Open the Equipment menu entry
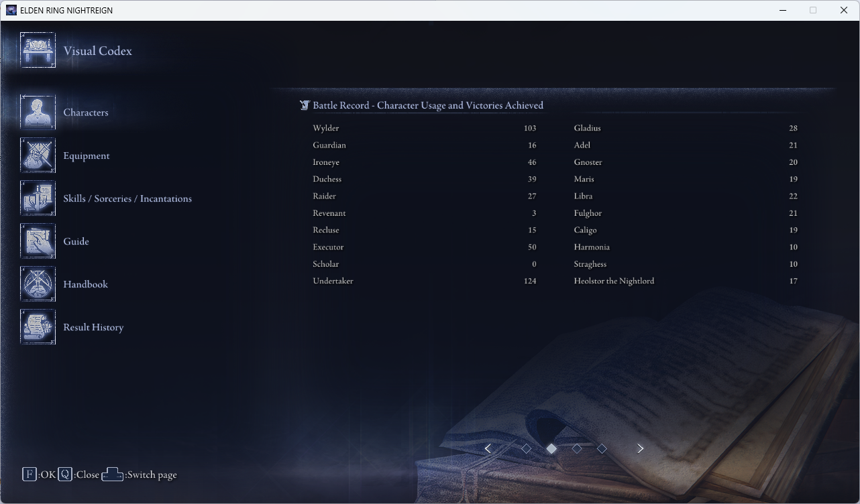 (x=87, y=155)
